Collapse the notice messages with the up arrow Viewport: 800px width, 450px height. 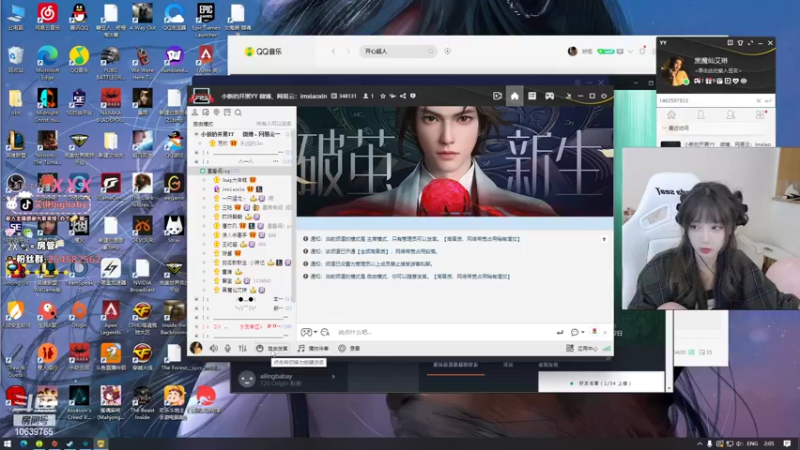[x=604, y=239]
